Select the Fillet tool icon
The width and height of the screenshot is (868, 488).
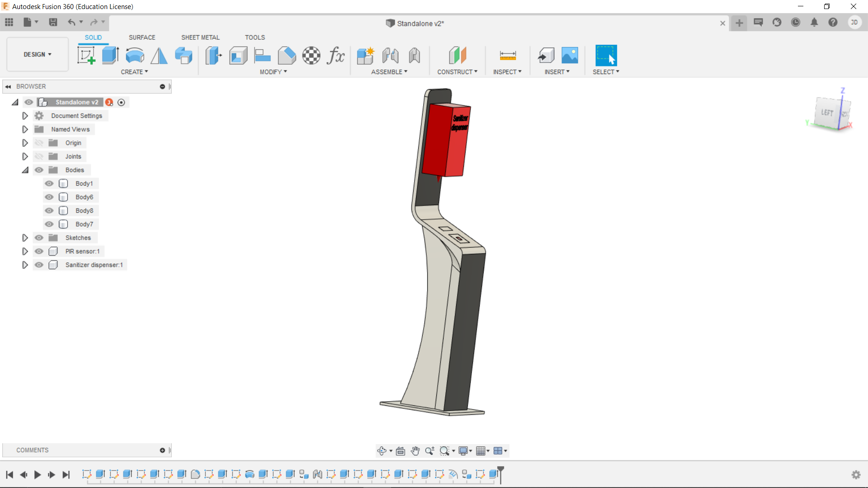[x=287, y=56]
